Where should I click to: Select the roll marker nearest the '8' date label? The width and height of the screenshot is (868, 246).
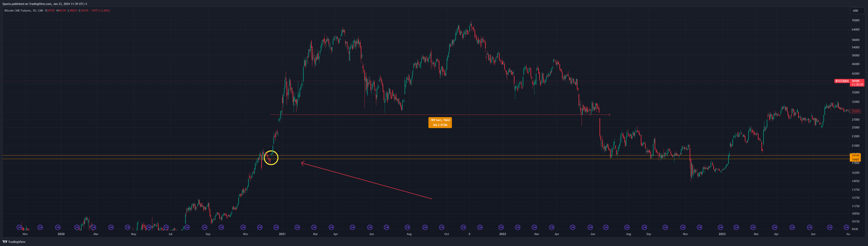pos(463,227)
